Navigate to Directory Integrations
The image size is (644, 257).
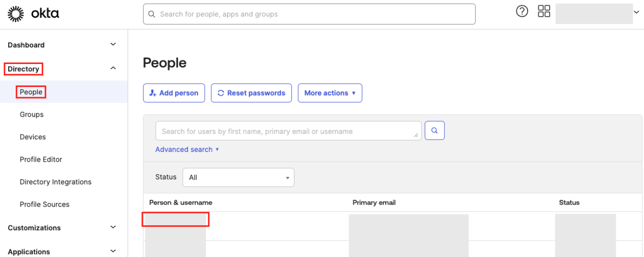56,182
